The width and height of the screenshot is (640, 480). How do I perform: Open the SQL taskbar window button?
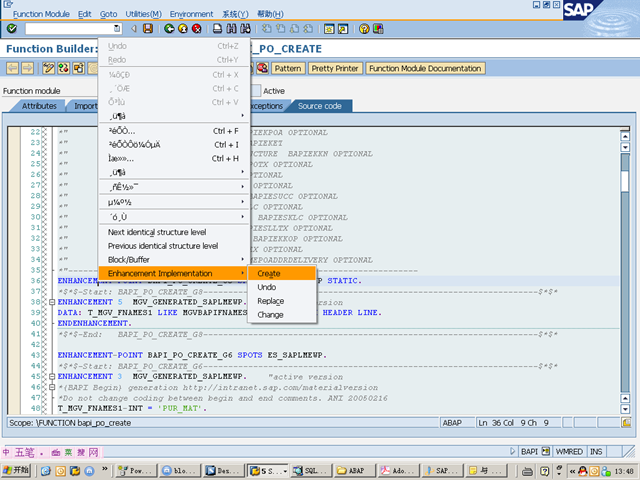[311, 471]
